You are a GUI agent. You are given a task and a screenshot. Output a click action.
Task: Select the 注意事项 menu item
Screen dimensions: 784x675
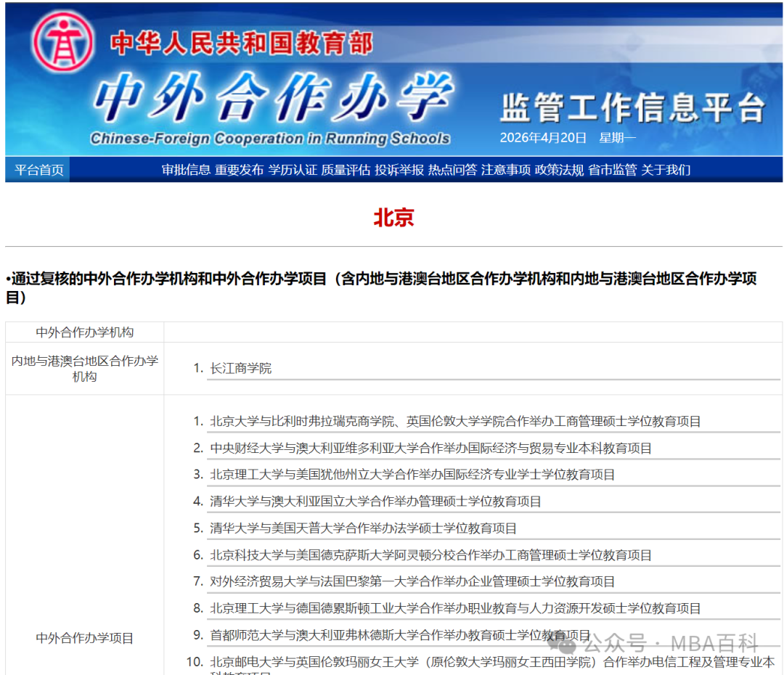click(505, 170)
